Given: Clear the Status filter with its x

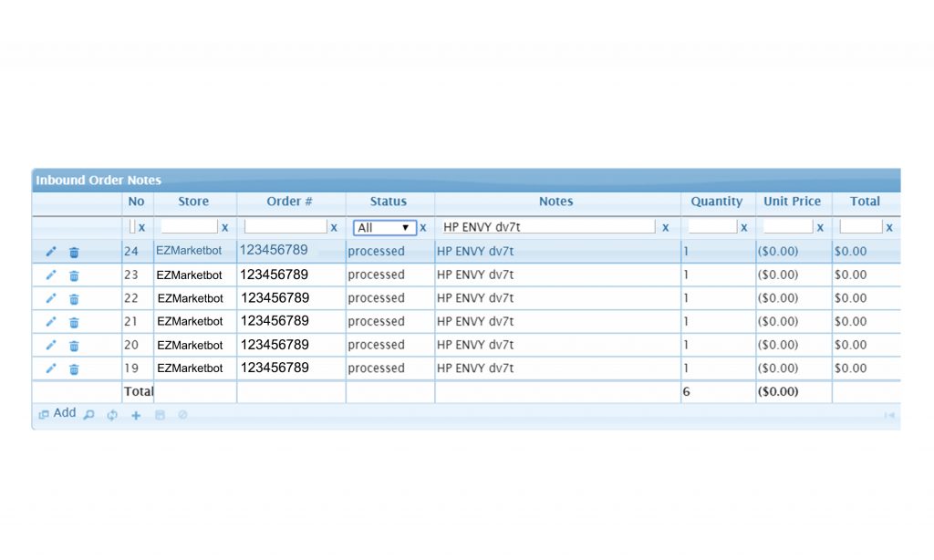Looking at the screenshot, I should pos(423,227).
